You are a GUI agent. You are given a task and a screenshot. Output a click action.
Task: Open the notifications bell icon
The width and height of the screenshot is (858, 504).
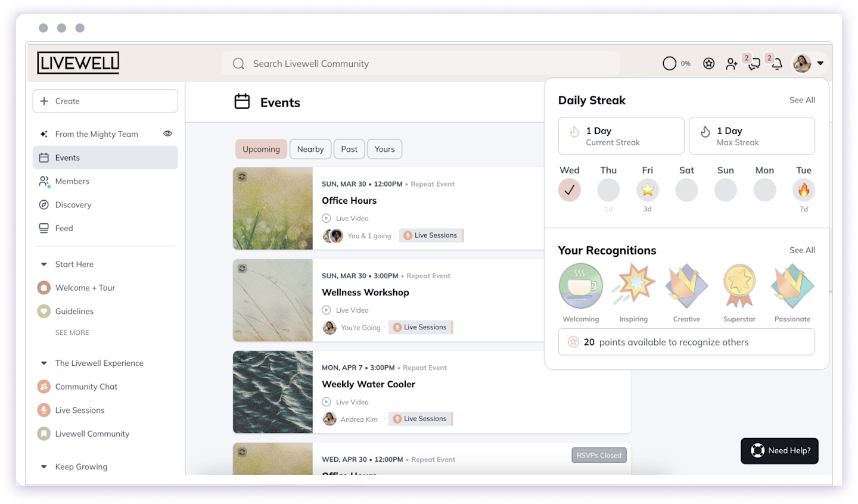pos(776,64)
